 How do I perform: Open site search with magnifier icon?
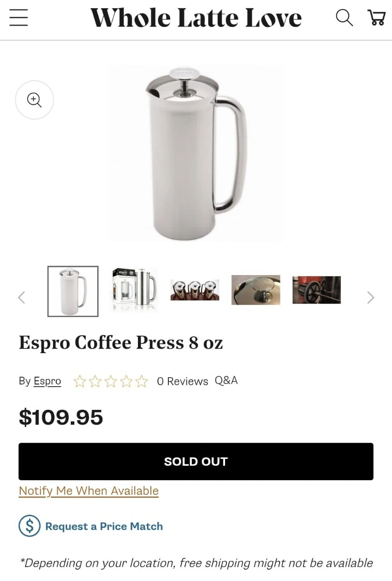click(344, 18)
